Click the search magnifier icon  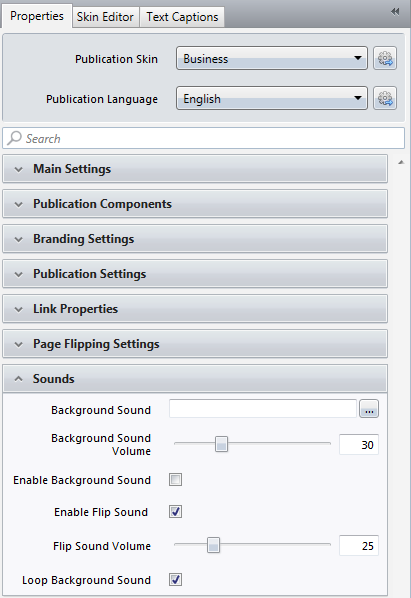[14, 138]
